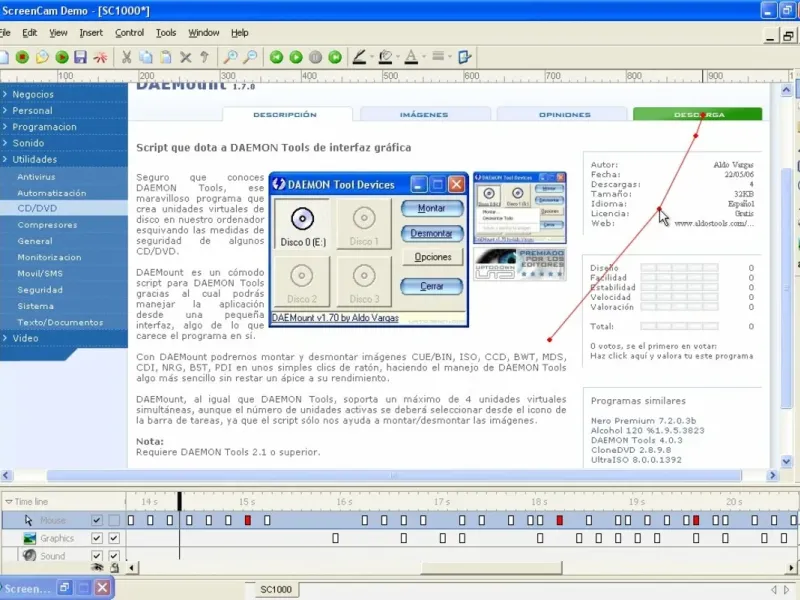Viewport: 800px width, 600px height.
Task: Open the Edit menu
Action: coord(30,33)
